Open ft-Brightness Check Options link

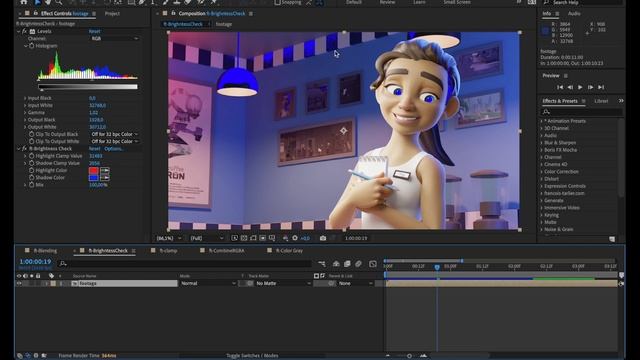tap(114, 149)
